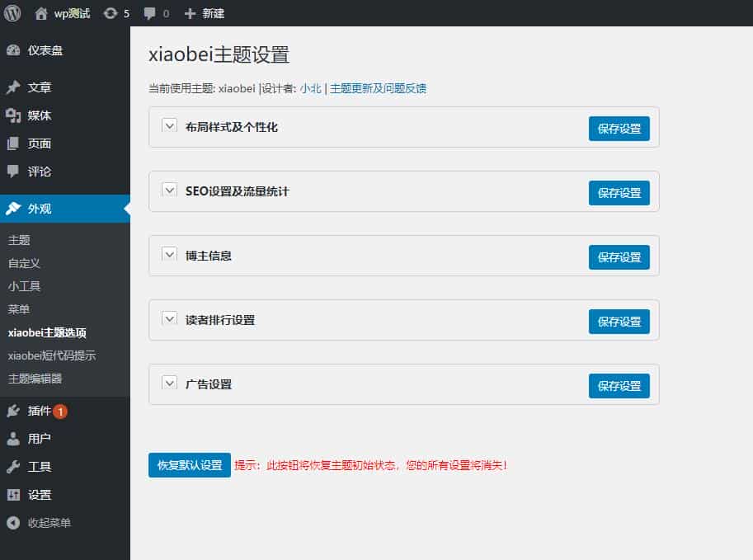This screenshot has width=753, height=560.
Task: Click the 广告设置 section title
Action: [209, 384]
